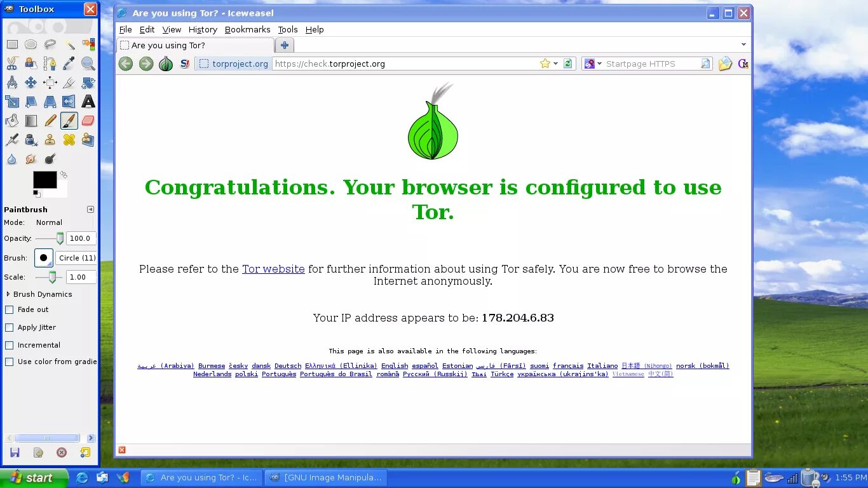Click the Windows start button
Viewport: 868px width, 488px height.
coord(34,478)
